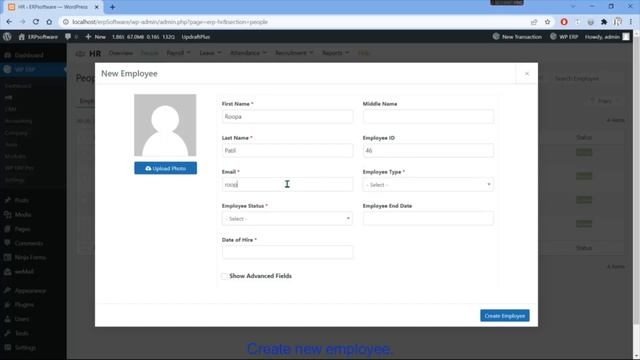640x360 pixels.
Task: Focus the Last Name field containing Patil
Action: (287, 151)
